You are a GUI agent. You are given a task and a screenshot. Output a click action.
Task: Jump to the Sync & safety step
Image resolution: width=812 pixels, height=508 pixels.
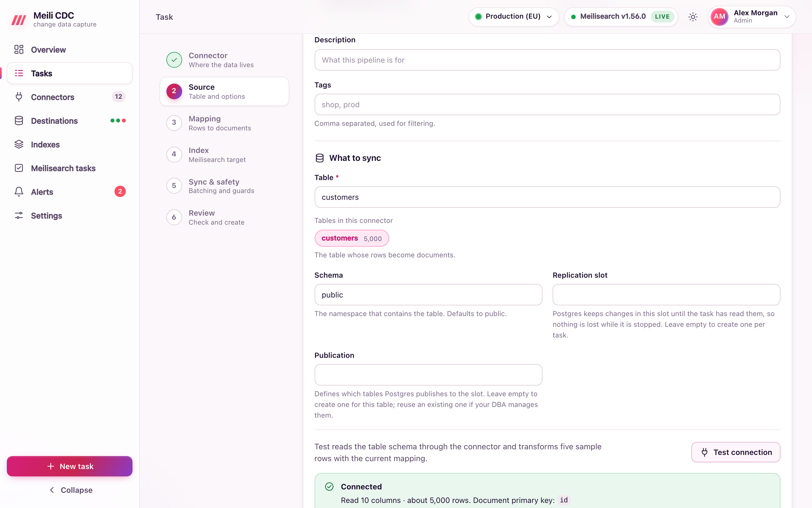pyautogui.click(x=224, y=186)
